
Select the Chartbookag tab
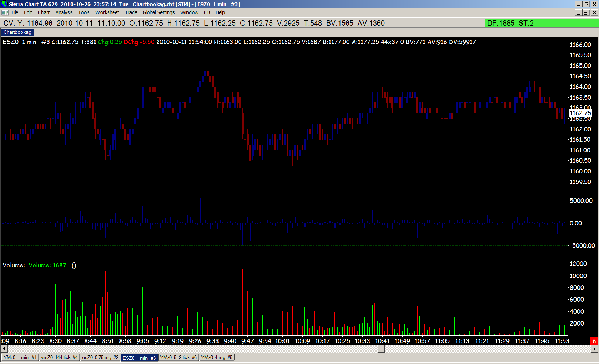(x=17, y=32)
